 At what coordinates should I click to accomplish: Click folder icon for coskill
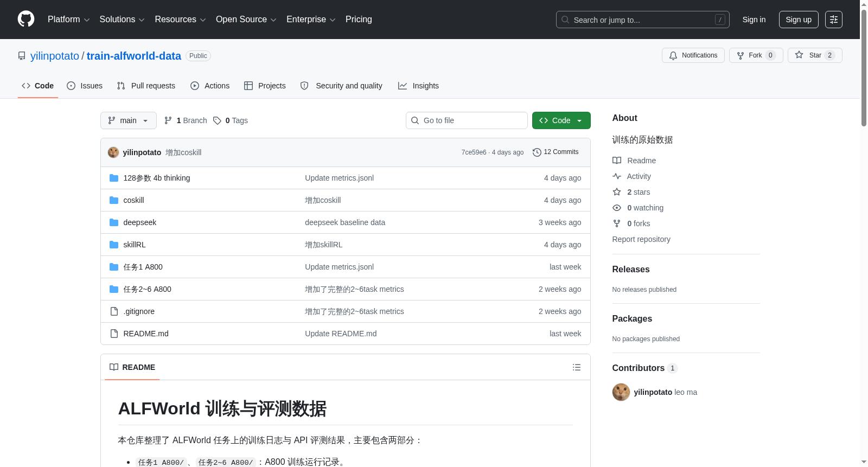click(x=114, y=200)
